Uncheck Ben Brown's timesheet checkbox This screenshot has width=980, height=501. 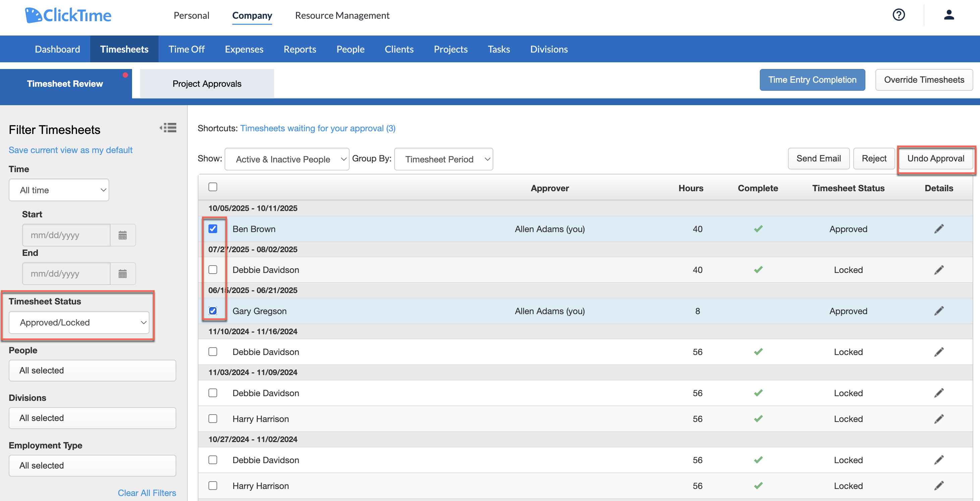coord(213,229)
